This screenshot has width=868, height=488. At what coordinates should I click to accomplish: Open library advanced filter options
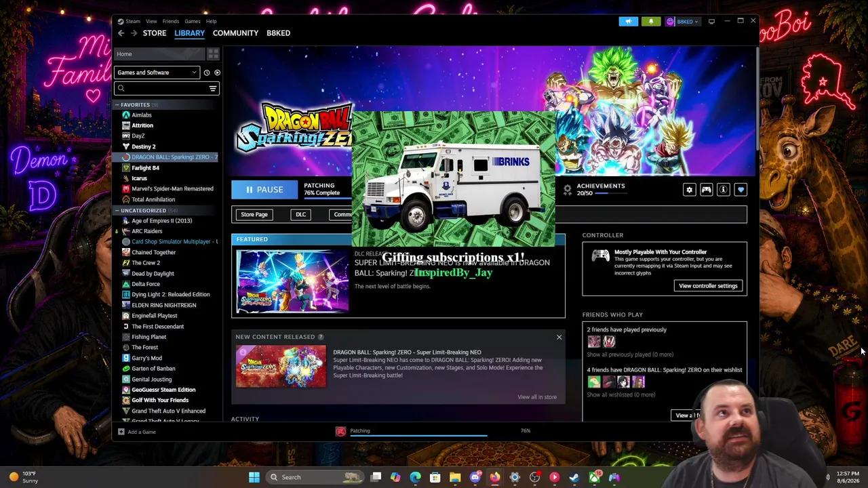[212, 88]
